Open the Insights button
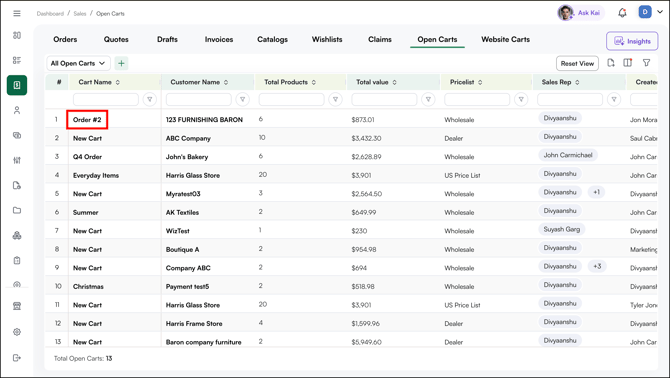 [x=632, y=41]
